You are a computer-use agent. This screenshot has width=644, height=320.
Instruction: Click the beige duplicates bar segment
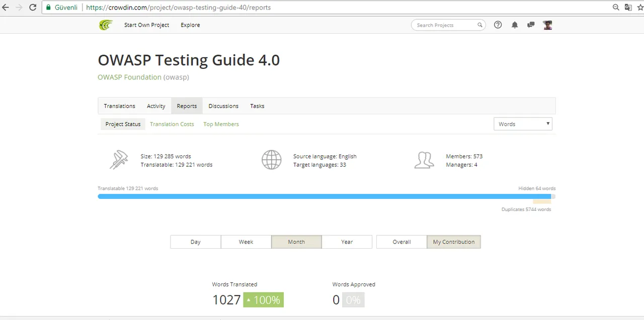coord(542,201)
